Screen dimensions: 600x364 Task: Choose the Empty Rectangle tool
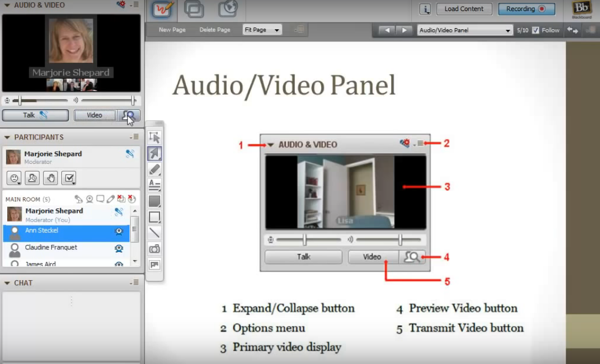pyautogui.click(x=155, y=217)
